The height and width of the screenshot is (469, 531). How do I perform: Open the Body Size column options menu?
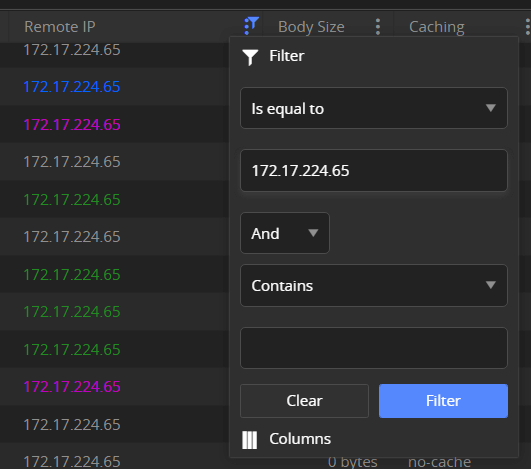coord(378,26)
